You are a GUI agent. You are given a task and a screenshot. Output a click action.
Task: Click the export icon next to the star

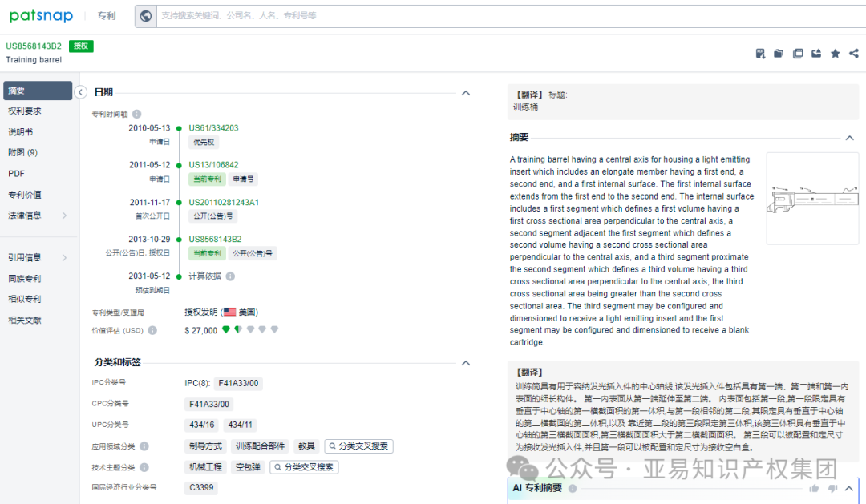point(816,53)
